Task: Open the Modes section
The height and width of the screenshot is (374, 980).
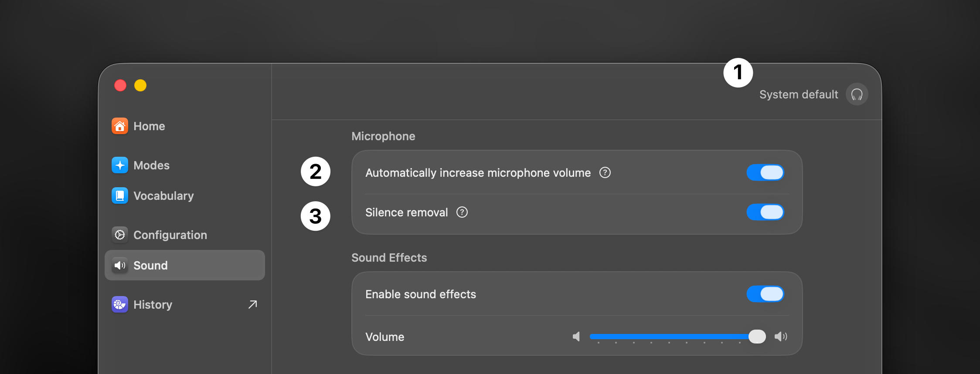Action: 185,165
